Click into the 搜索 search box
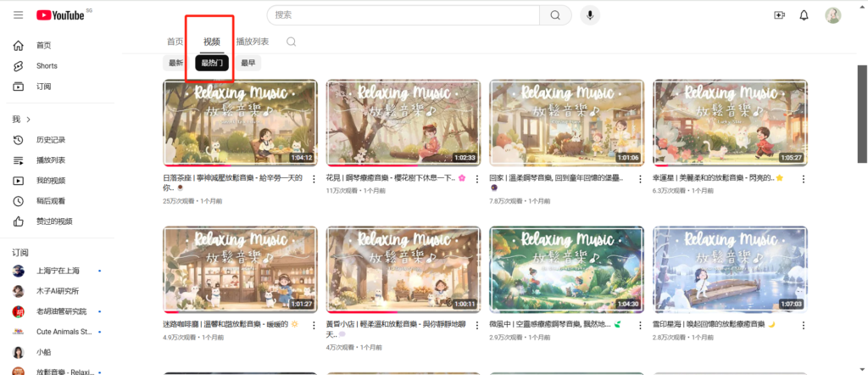 pos(403,15)
